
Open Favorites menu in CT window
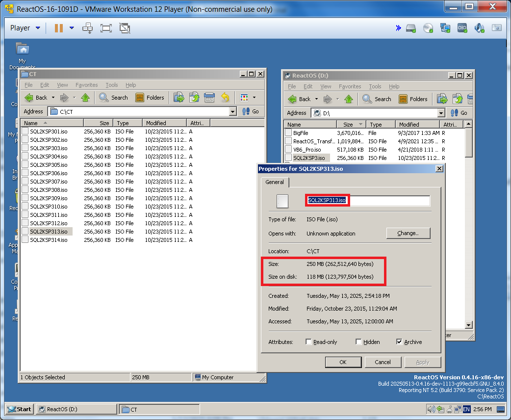pos(87,85)
